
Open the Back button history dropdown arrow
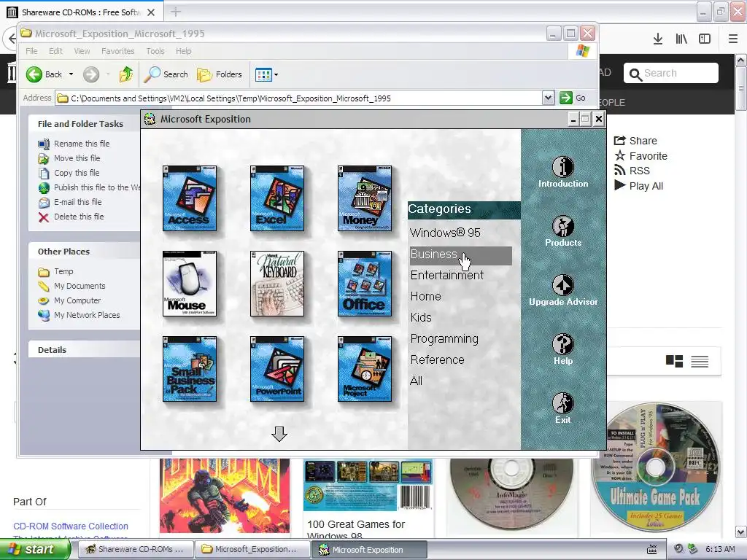click(x=71, y=74)
